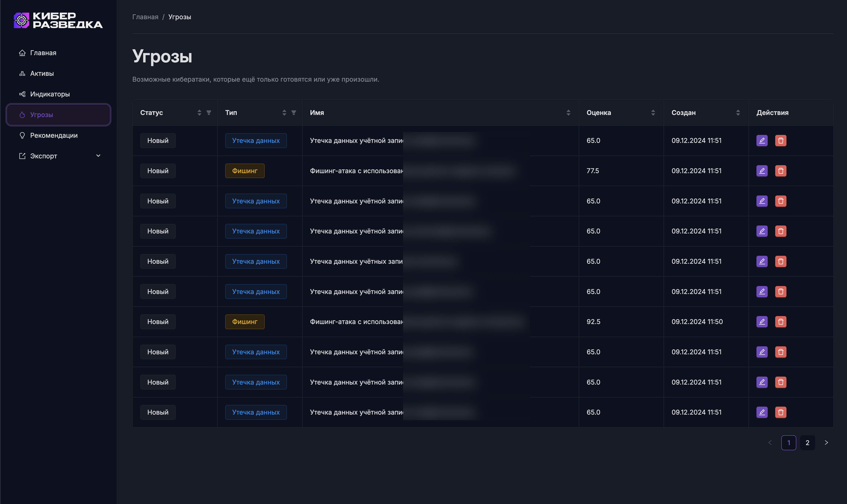Click Утечка данных tag in last row

[x=256, y=412]
